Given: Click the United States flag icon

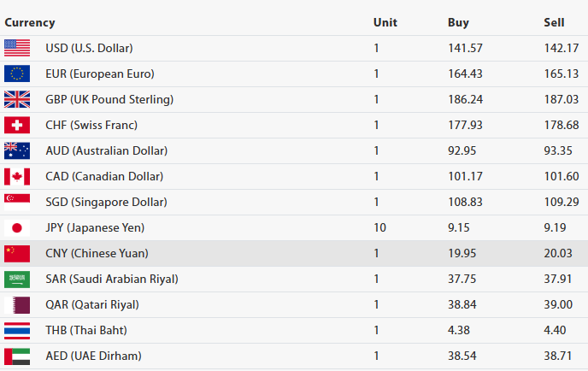Looking at the screenshot, I should [x=17, y=48].
